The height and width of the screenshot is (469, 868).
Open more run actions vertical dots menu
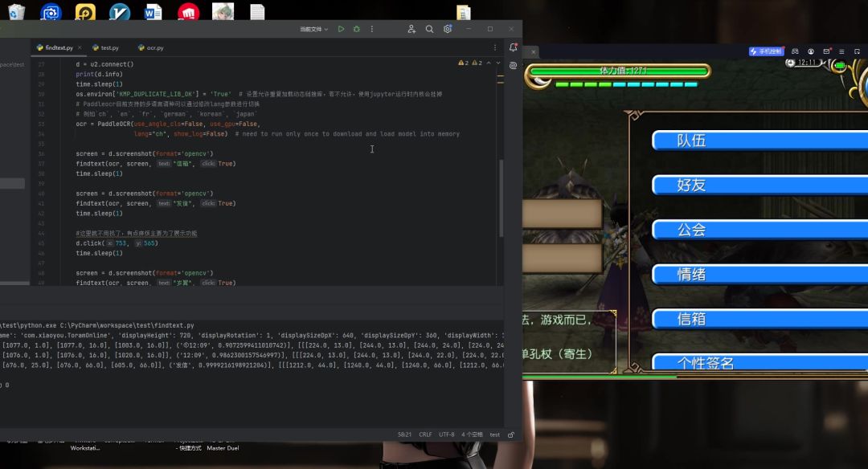371,29
